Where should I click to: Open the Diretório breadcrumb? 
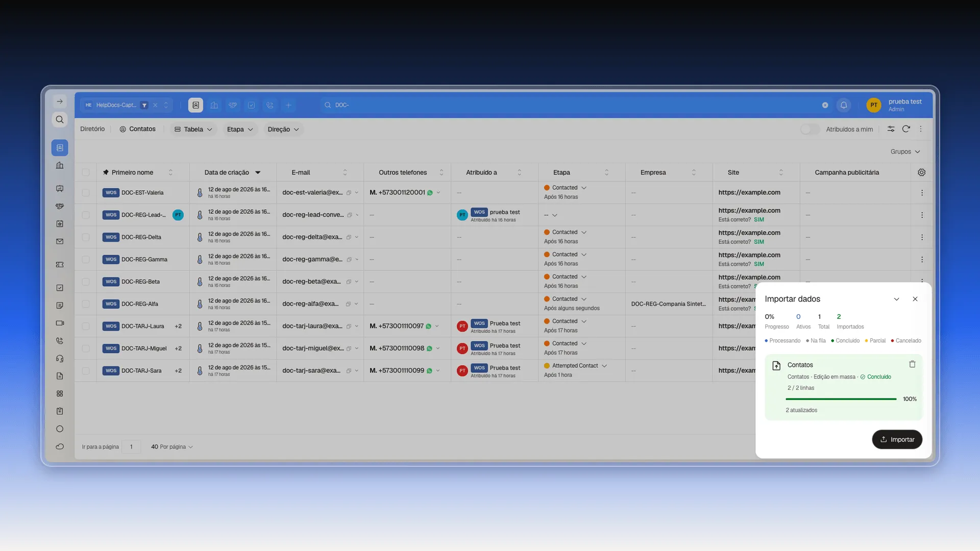(x=92, y=129)
